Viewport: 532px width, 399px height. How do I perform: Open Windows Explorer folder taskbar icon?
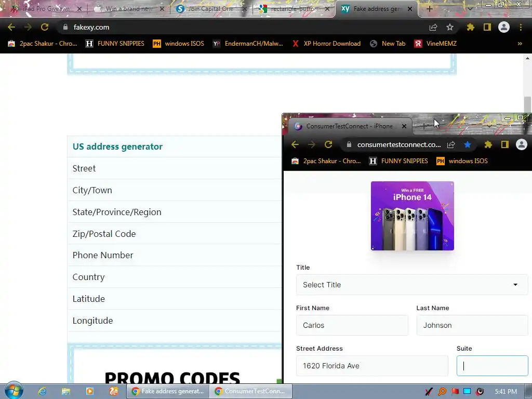pos(66,391)
